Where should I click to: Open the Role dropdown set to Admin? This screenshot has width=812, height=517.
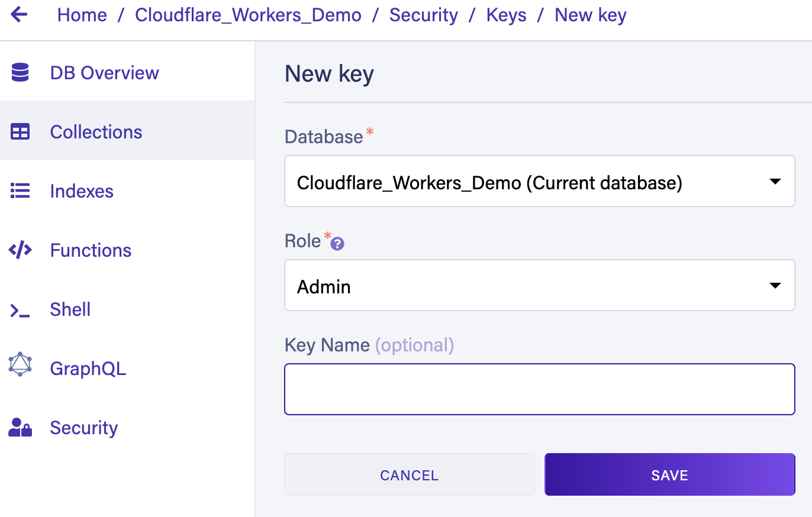[539, 285]
